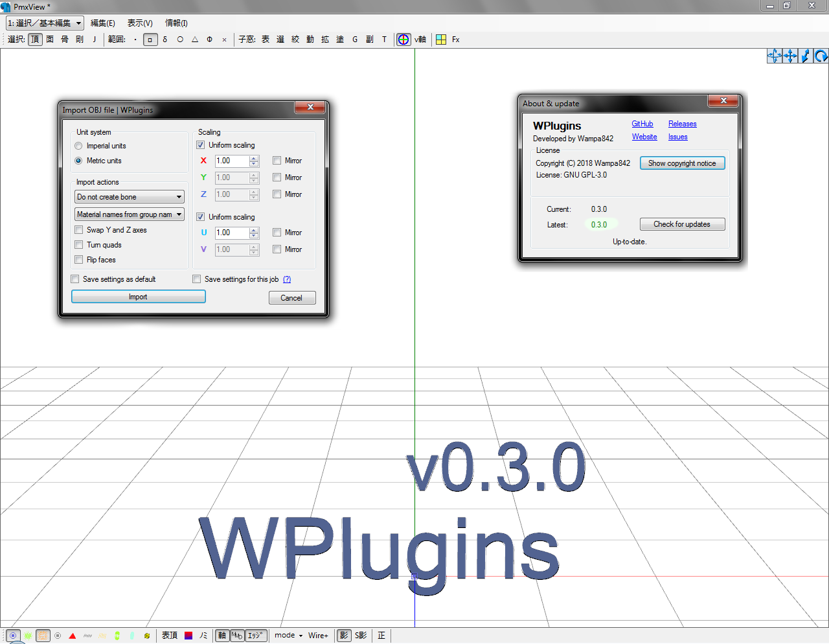Click the U scale value field

(x=233, y=233)
